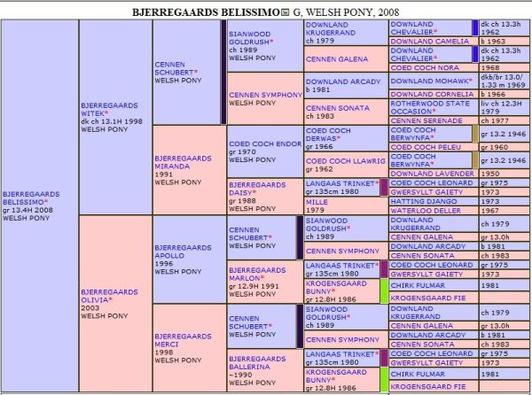Open the BJERREGAARDS MARLON link

pyautogui.click(x=257, y=274)
